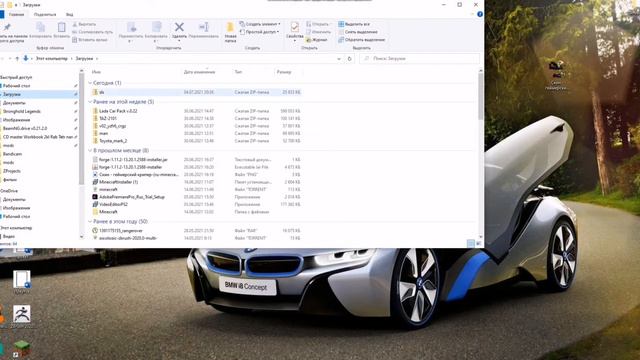Switch to details view icon in status bar

[471, 243]
